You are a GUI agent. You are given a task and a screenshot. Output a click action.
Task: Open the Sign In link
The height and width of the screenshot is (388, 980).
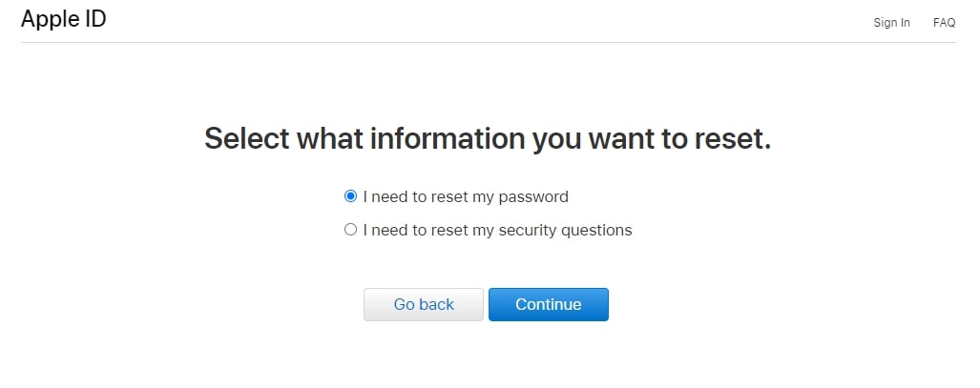click(x=891, y=23)
